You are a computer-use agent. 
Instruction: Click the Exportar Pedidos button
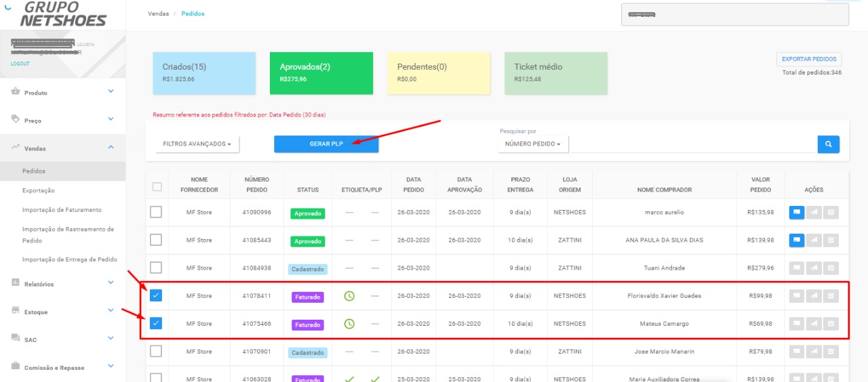coord(809,59)
